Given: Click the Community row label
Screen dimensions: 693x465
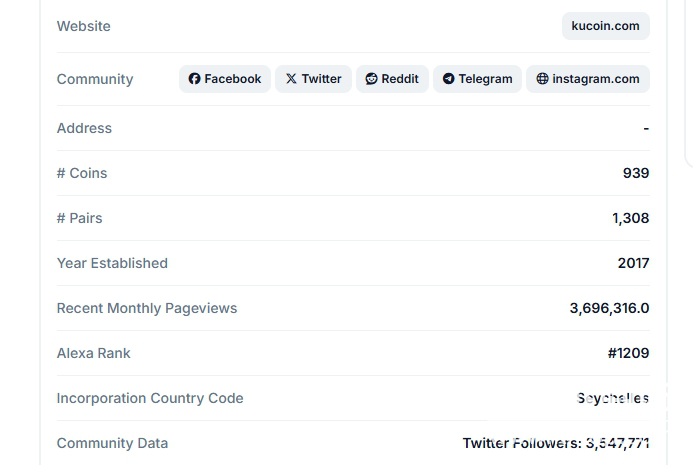Looking at the screenshot, I should pyautogui.click(x=95, y=79).
